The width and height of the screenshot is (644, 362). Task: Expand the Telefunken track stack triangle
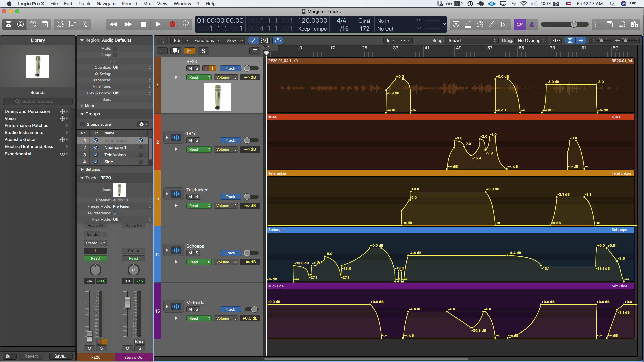coord(166,194)
